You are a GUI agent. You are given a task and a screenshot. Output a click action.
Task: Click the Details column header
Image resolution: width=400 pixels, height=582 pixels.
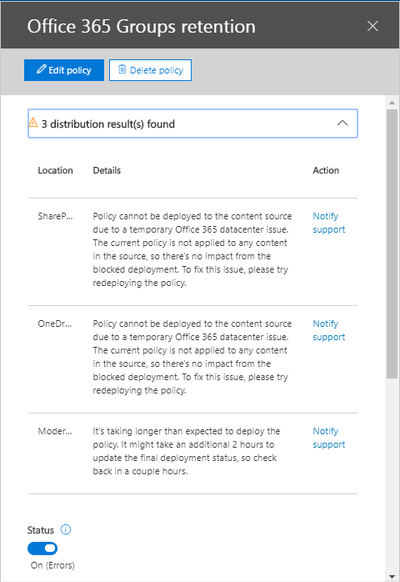107,170
